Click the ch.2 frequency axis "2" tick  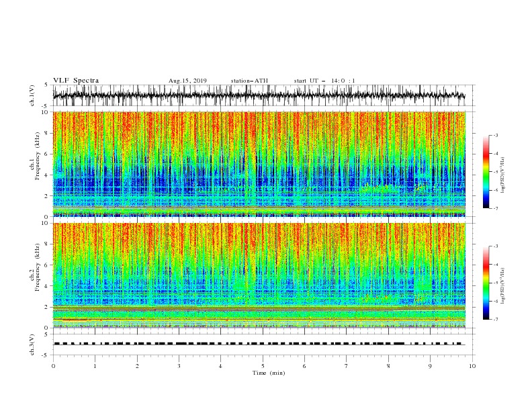pos(46,307)
